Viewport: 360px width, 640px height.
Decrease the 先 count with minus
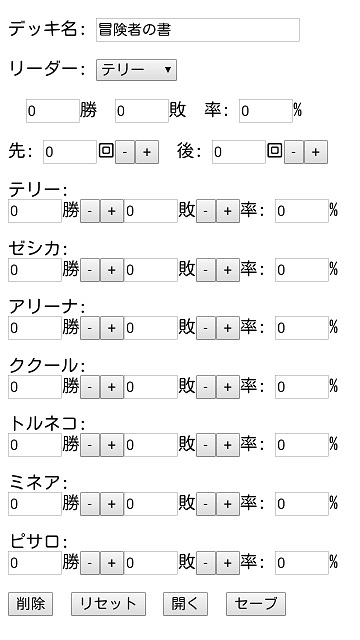pos(125,152)
